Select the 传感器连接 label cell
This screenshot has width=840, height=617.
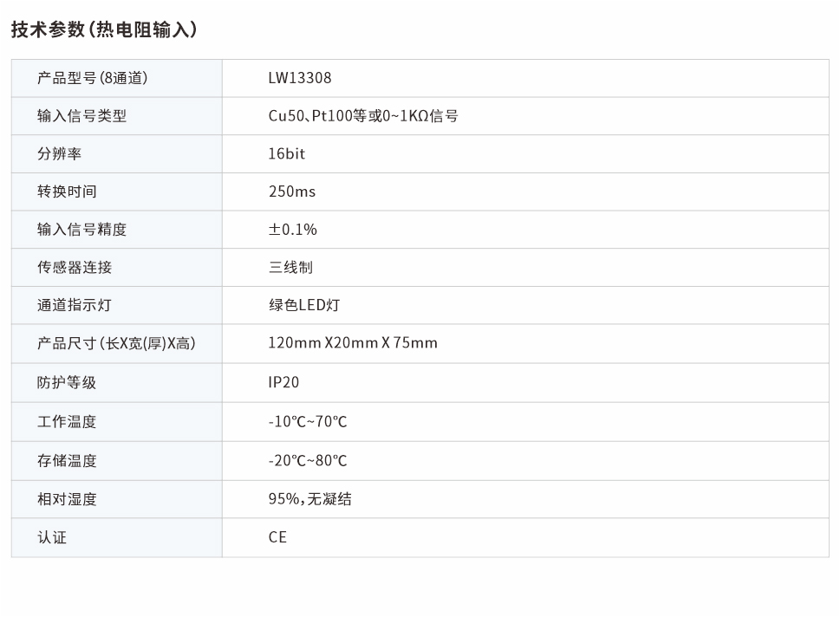click(75, 268)
